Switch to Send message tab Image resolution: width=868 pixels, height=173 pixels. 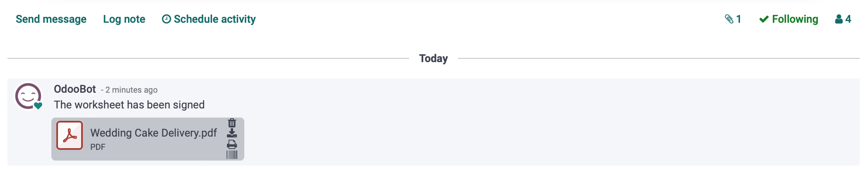[x=51, y=19]
